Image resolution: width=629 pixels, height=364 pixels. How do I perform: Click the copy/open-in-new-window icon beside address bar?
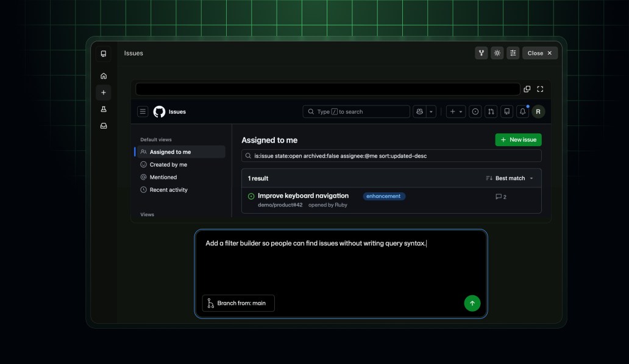pos(527,89)
